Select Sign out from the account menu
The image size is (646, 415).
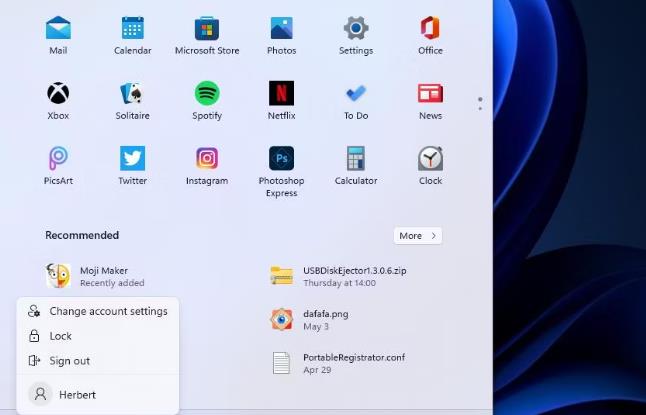98,361
